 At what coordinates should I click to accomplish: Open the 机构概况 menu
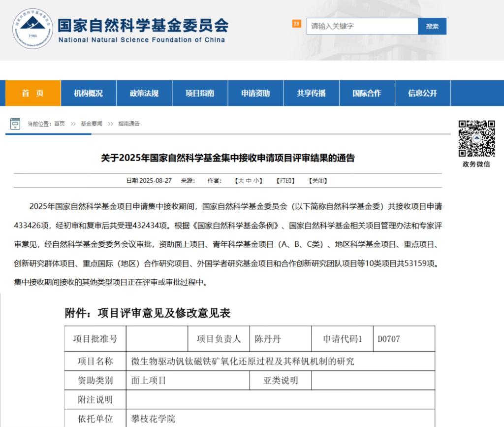89,93
